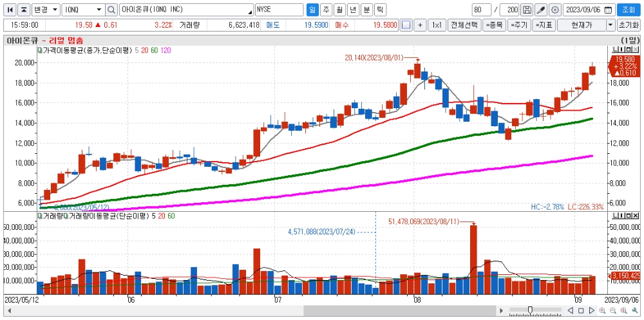The image size is (644, 320).
Task: Click the stop square playback icon
Action: [581, 310]
